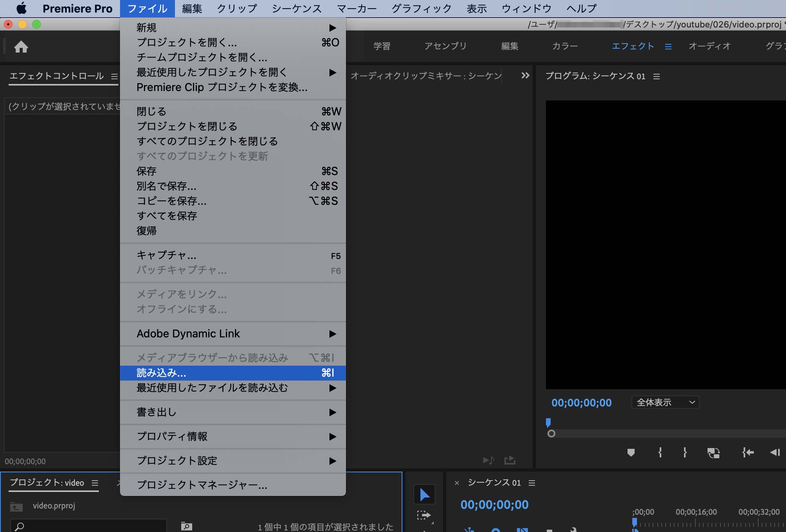This screenshot has width=786, height=532.
Task: Choose プロジェクトマネージャー... menu item
Action: pyautogui.click(x=233, y=485)
